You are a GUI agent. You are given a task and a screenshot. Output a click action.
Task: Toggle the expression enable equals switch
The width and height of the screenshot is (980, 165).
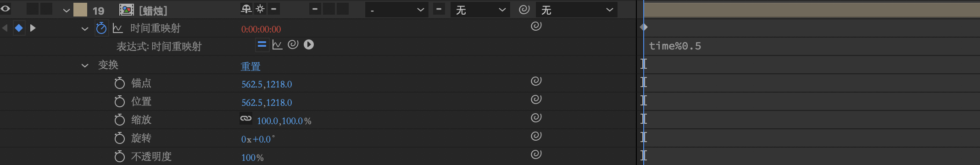pos(262,44)
